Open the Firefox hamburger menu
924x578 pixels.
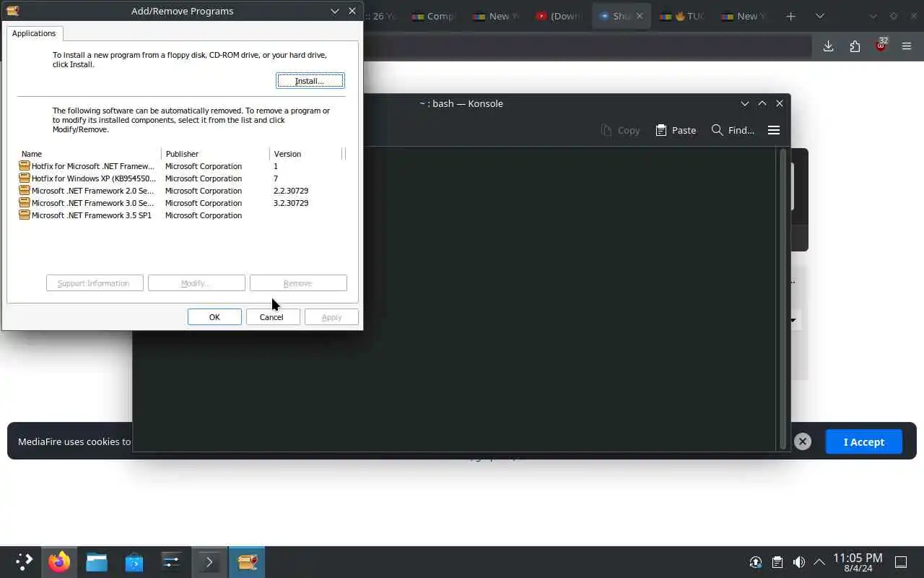coord(907,46)
